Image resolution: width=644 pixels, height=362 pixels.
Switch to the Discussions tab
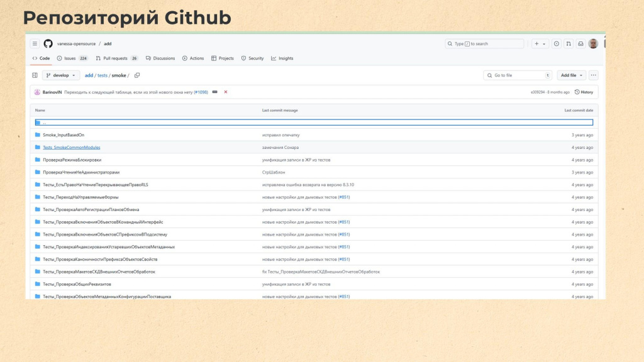click(160, 58)
